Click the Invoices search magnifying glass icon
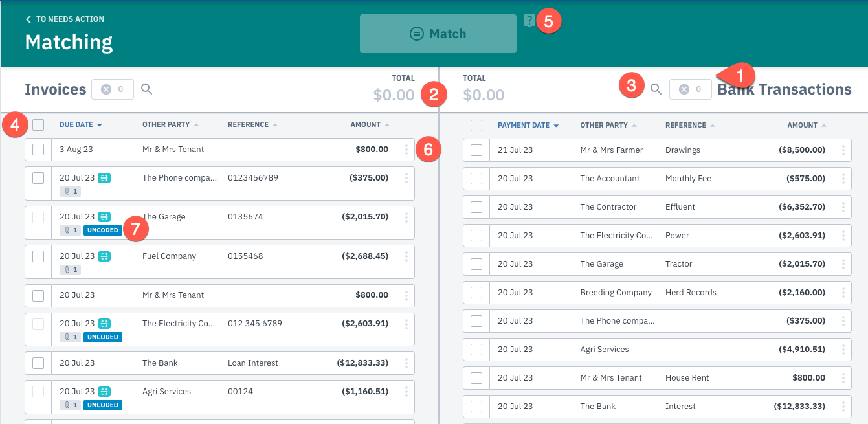 pos(147,89)
